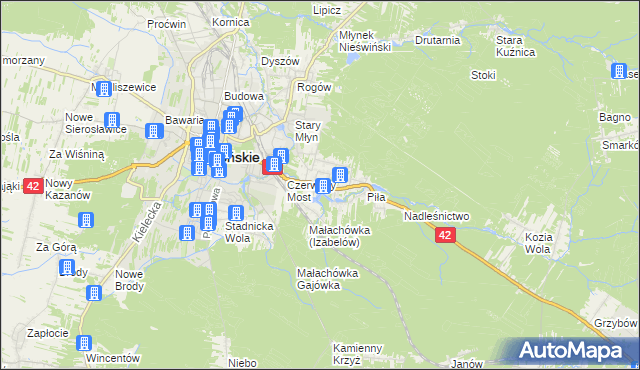Screen dimensions: 640x370
Task: Click the Drutarnia place label
Action: click(437, 40)
